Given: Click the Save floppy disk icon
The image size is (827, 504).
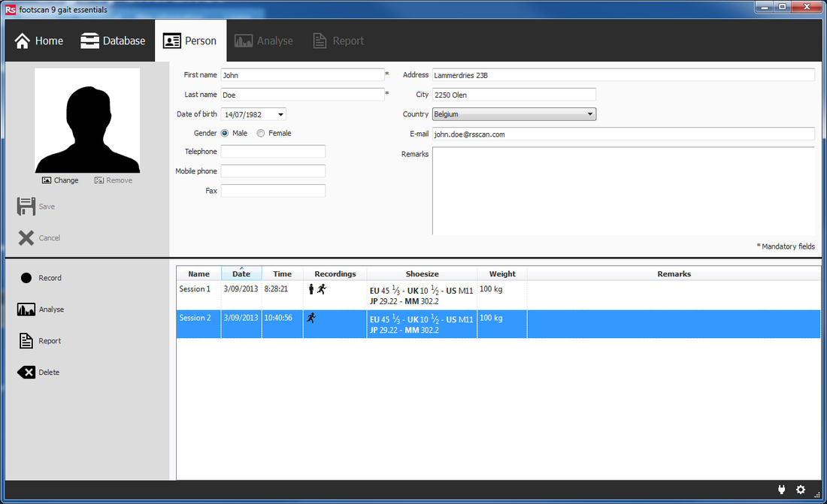Looking at the screenshot, I should (x=26, y=206).
